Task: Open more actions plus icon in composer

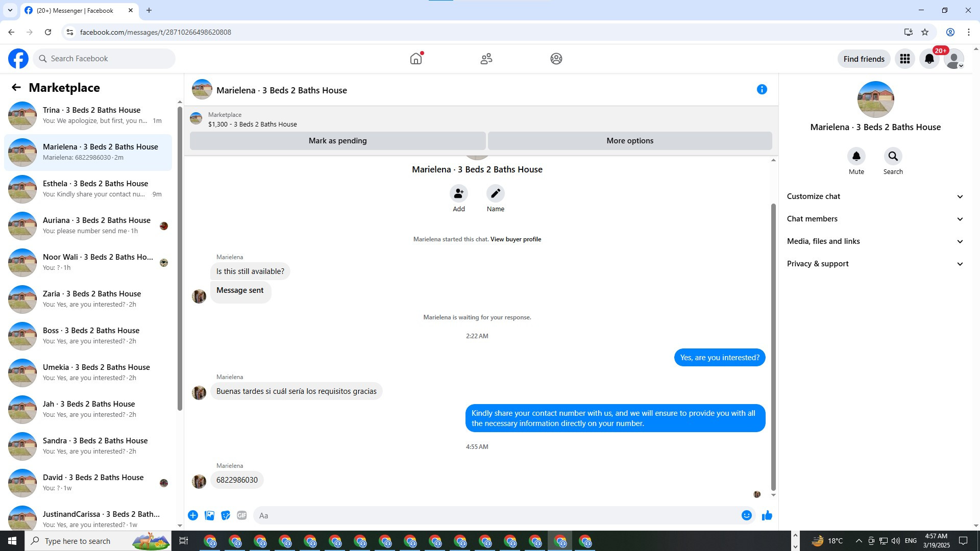Action: point(193,515)
